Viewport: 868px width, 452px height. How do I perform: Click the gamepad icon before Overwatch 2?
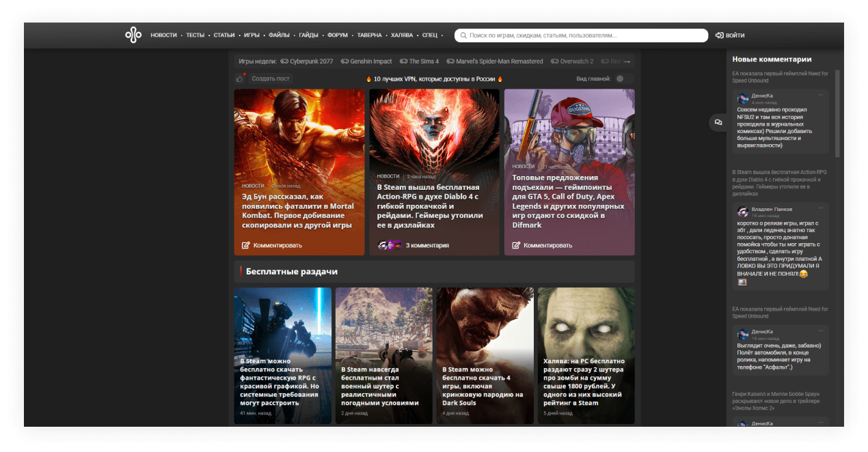point(555,61)
